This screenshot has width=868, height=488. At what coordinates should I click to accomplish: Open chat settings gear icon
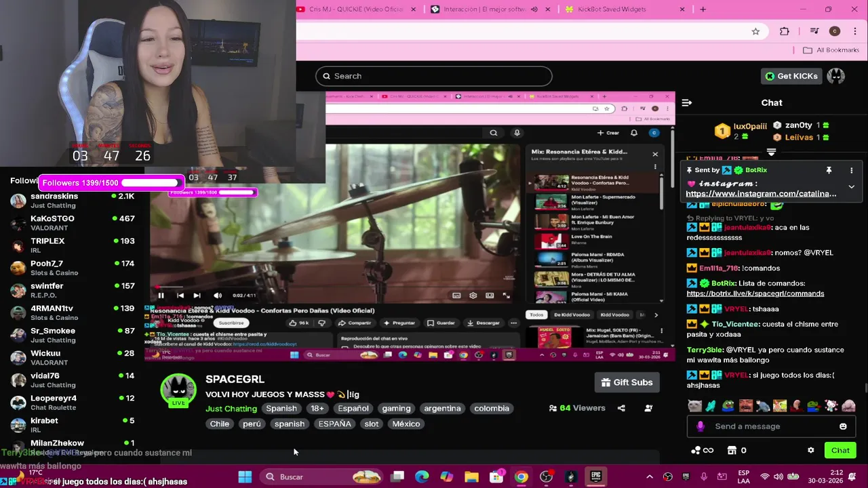tap(810, 450)
